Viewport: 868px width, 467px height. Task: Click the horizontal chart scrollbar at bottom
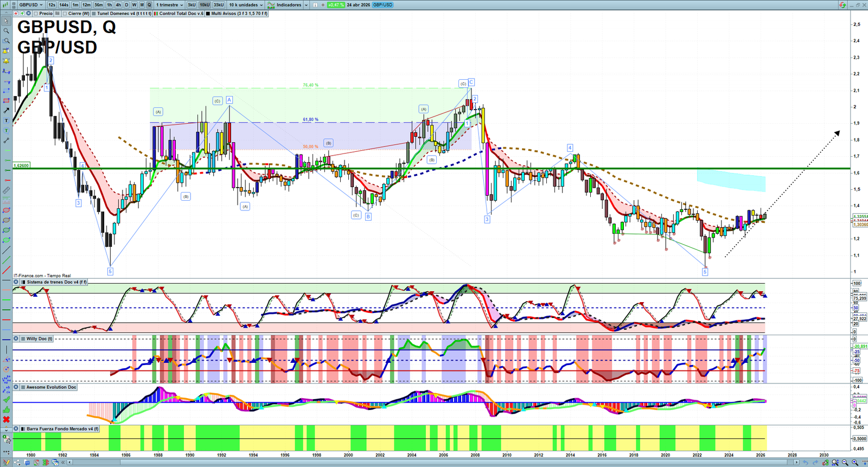click(434, 463)
